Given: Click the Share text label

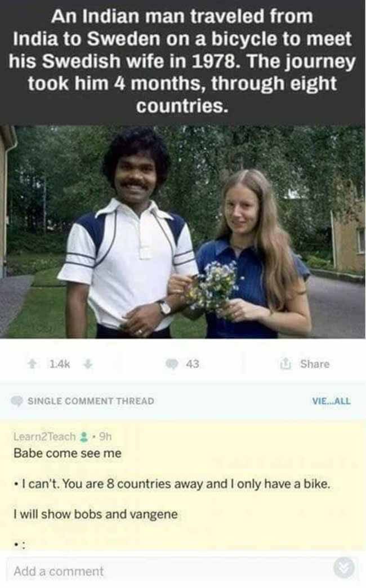Looking at the screenshot, I should click(x=315, y=364).
